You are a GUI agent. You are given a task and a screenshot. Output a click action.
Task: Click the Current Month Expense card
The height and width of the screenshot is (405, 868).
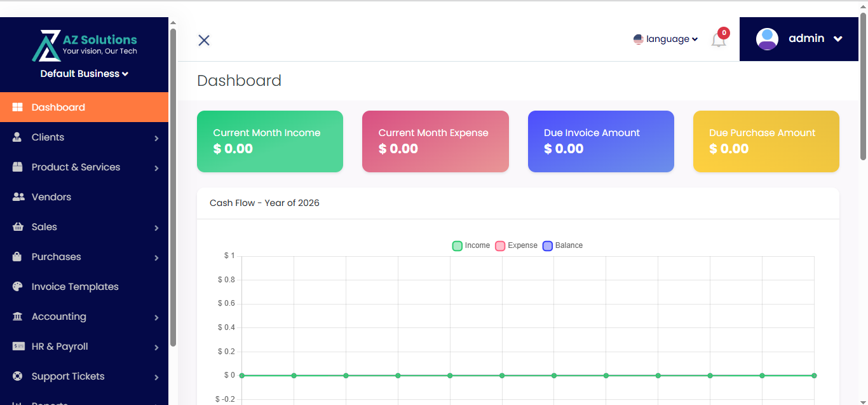(x=435, y=141)
